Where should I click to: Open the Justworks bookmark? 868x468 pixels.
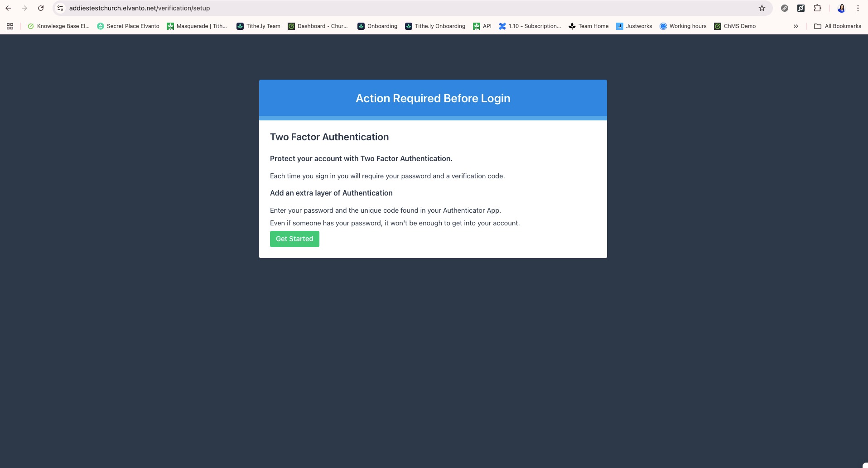tap(634, 26)
